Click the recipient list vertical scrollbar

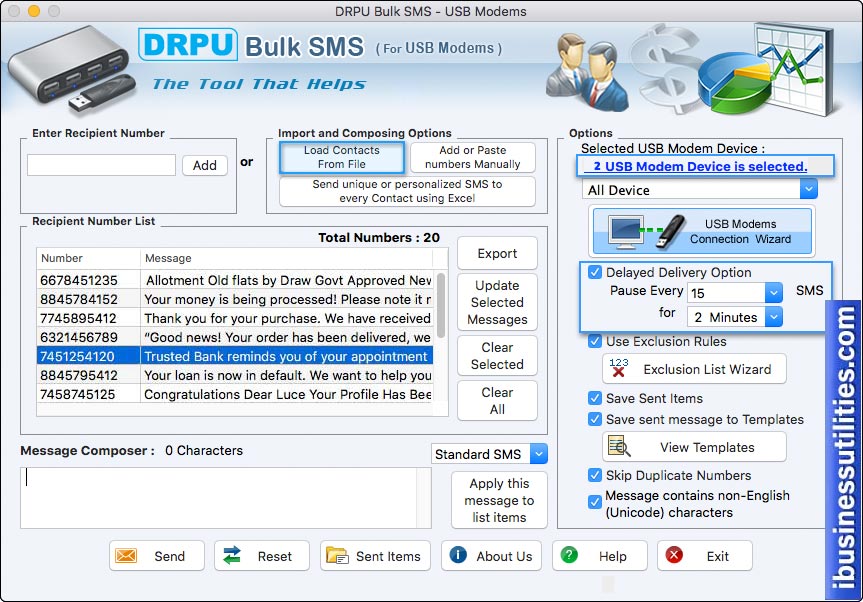pos(441,305)
